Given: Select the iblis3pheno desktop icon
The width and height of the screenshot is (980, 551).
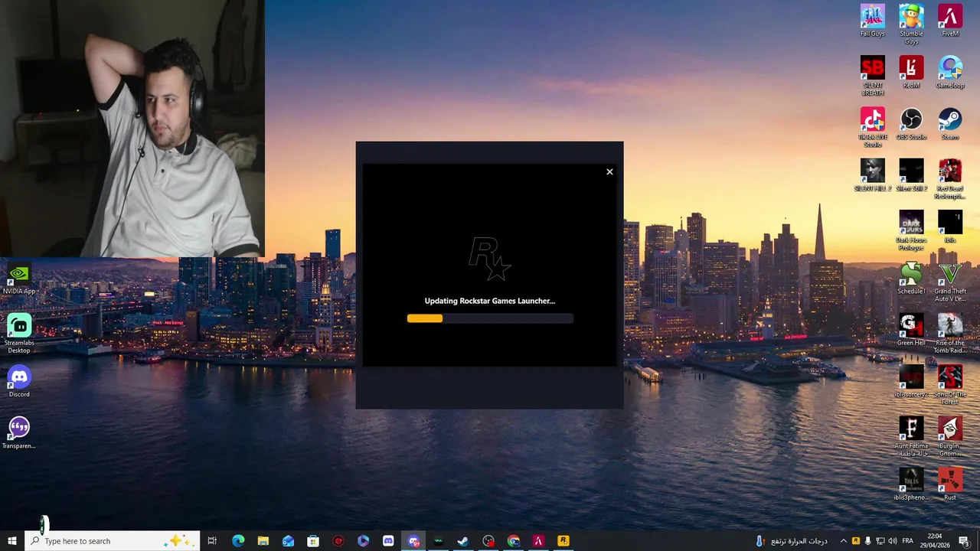Looking at the screenshot, I should pos(911,484).
